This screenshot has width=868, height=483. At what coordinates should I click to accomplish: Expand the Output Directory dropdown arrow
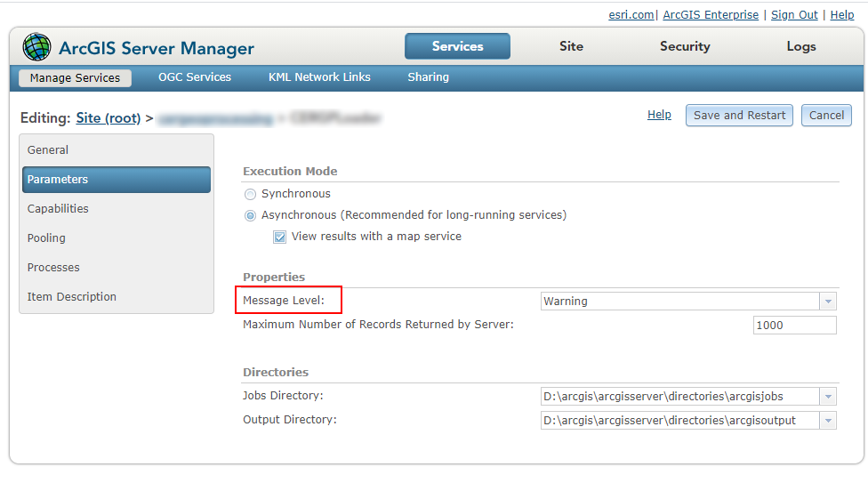[x=828, y=421]
